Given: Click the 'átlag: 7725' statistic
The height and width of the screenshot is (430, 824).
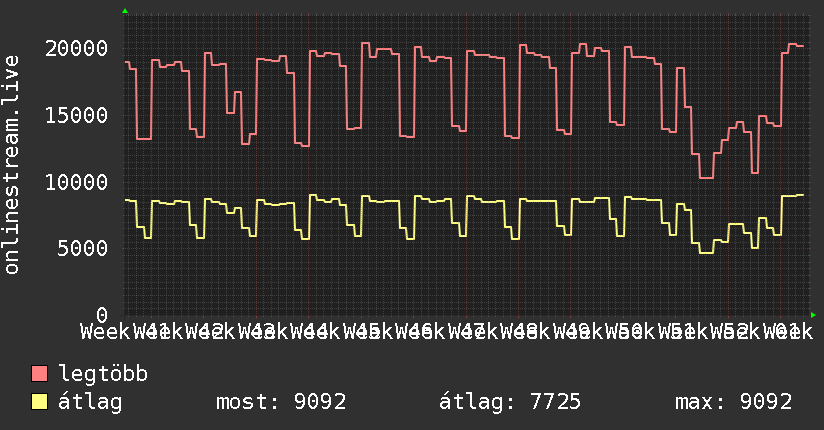Looking at the screenshot, I should (x=510, y=402).
